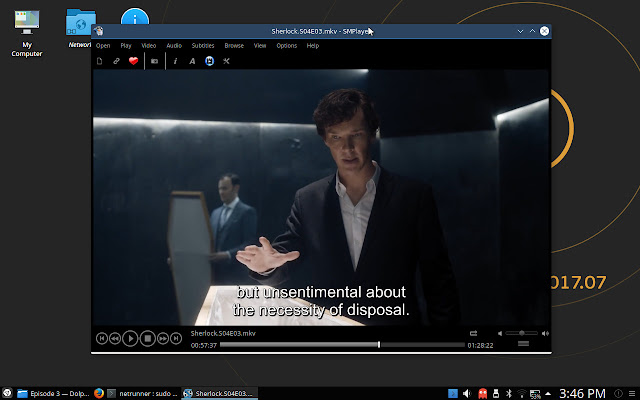The height and width of the screenshot is (400, 640).
Task: Launch Firefox from the taskbar
Action: [99, 393]
